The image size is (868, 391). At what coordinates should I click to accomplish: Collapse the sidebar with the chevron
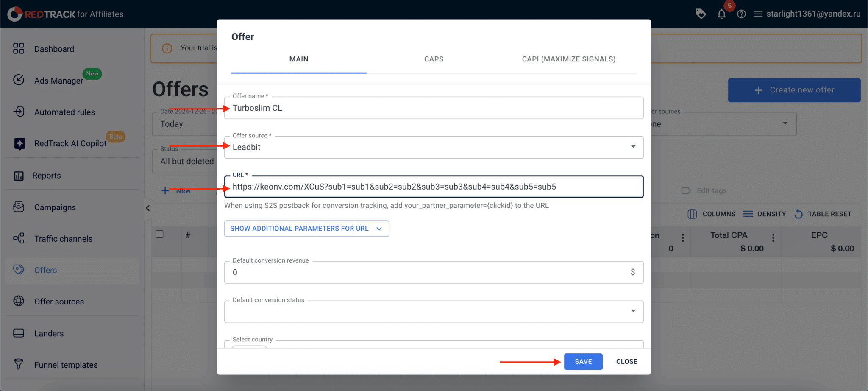point(147,208)
